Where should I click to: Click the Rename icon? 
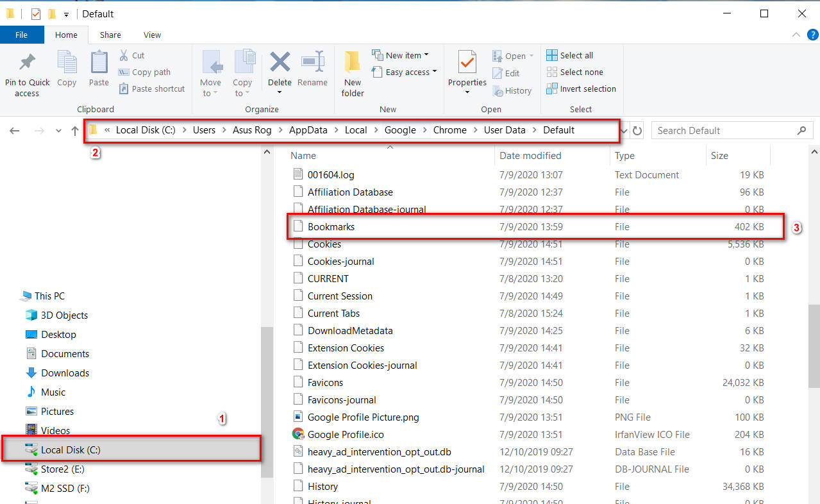pos(312,71)
